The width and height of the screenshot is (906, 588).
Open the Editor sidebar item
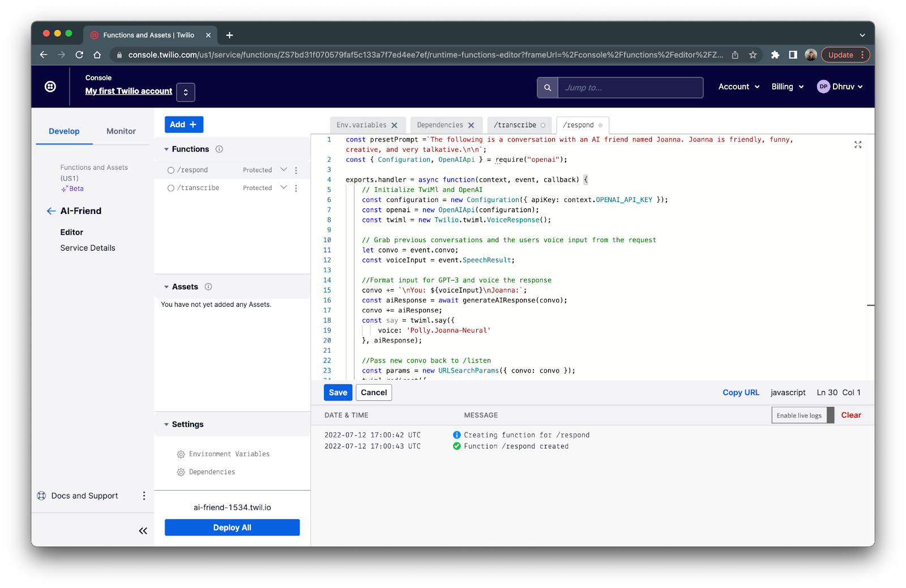72,232
